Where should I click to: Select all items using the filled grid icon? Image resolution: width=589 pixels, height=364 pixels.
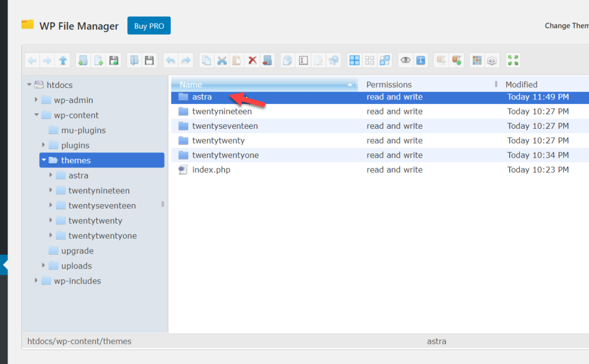(x=354, y=60)
